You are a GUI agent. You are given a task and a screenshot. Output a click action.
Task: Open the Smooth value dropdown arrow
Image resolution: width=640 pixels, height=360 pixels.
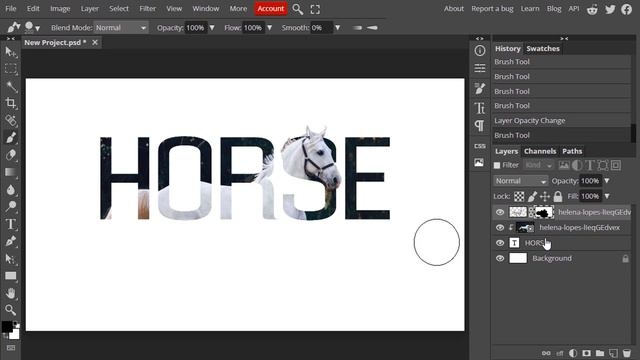[x=338, y=28]
